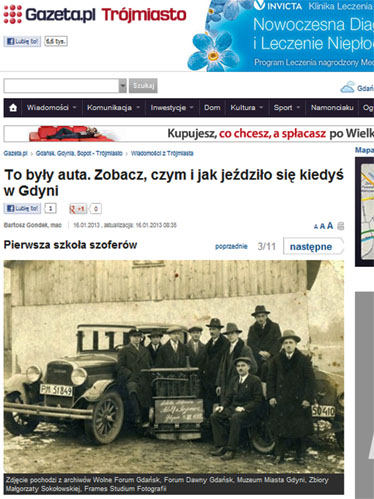The width and height of the screenshot is (374, 499).
Task: Click the printer icon beside font sizes
Action: tap(340, 226)
